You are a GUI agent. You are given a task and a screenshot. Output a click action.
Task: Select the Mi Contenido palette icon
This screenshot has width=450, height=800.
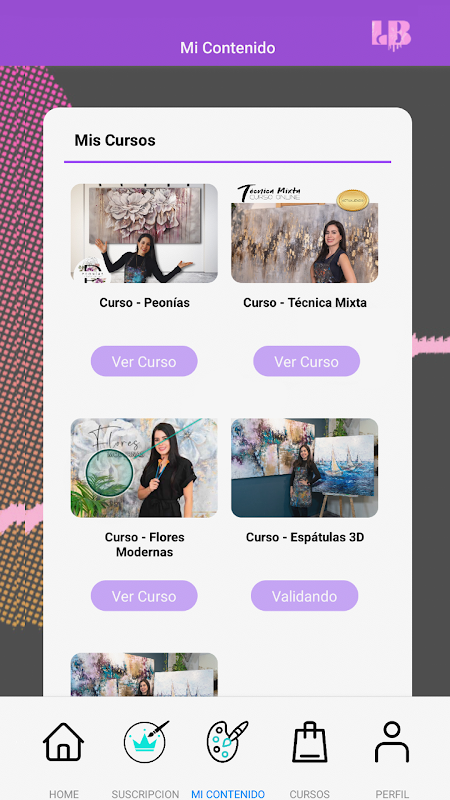tap(227, 742)
